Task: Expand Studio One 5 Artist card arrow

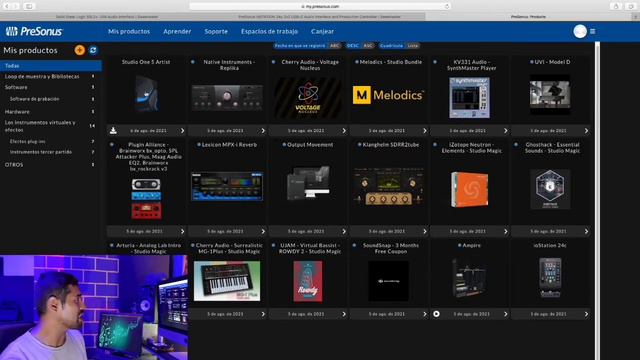Action: [x=182, y=131]
